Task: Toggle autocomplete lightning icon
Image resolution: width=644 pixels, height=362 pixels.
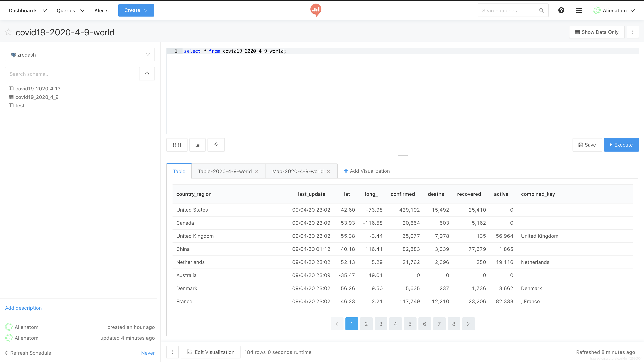Action: (216, 145)
